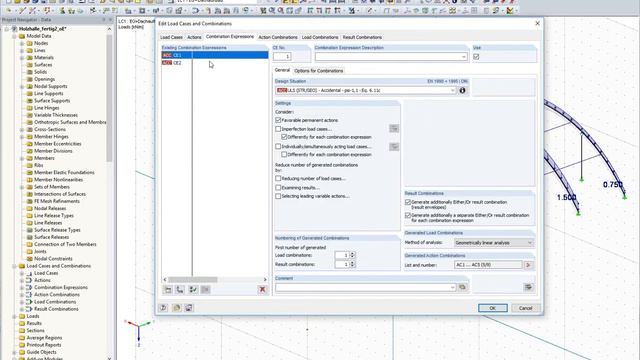Open individually acting load cases settings button
The width and height of the screenshot is (640, 360).
(x=394, y=147)
